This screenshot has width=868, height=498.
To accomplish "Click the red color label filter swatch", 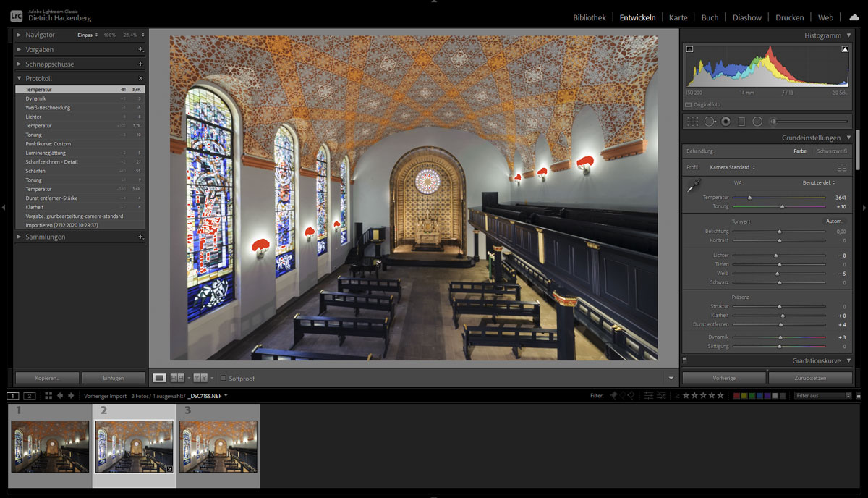I will coord(736,396).
